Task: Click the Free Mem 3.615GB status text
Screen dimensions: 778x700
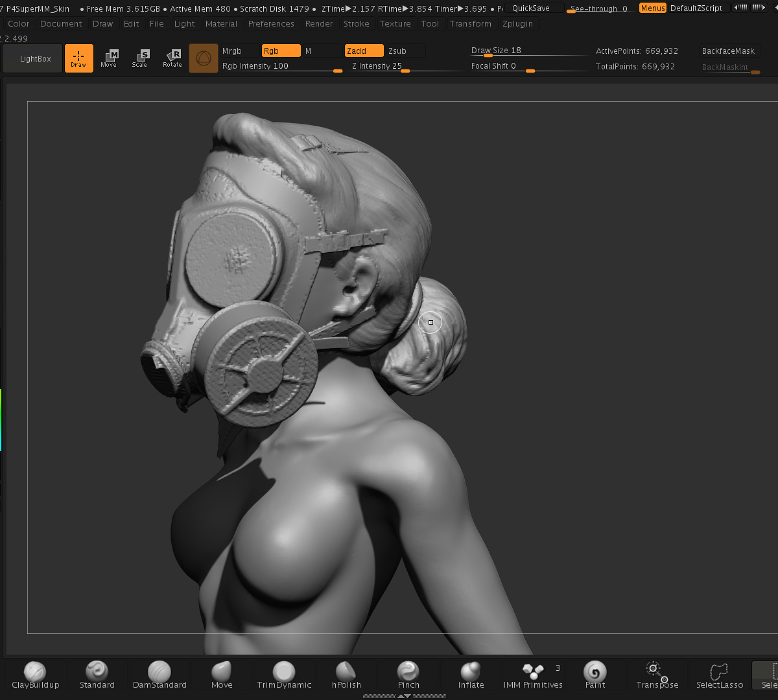Action: click(x=123, y=8)
